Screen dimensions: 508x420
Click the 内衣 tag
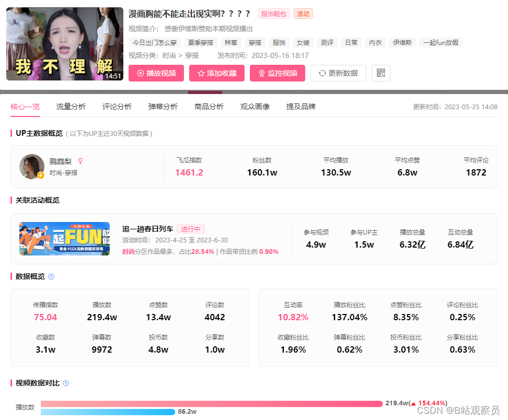pos(375,42)
